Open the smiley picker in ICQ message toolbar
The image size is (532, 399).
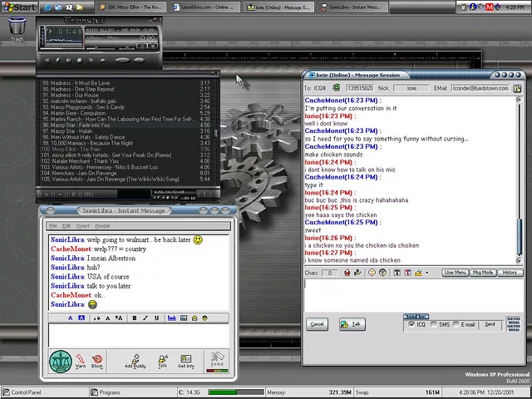coord(372,273)
